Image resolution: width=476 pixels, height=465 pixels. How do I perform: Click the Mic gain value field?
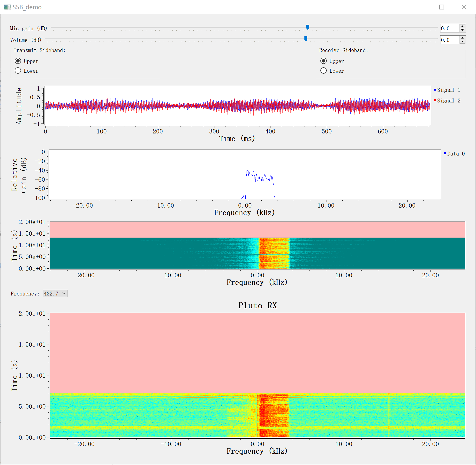449,28
